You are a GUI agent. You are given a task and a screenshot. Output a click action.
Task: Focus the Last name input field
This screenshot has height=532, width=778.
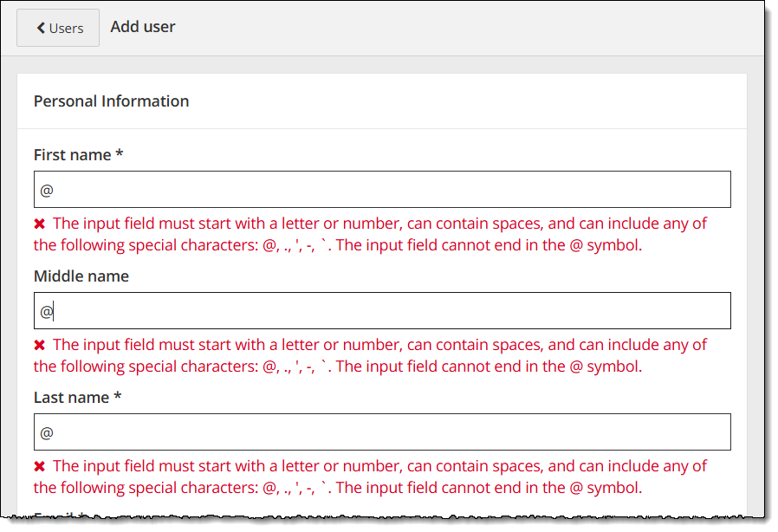point(381,431)
